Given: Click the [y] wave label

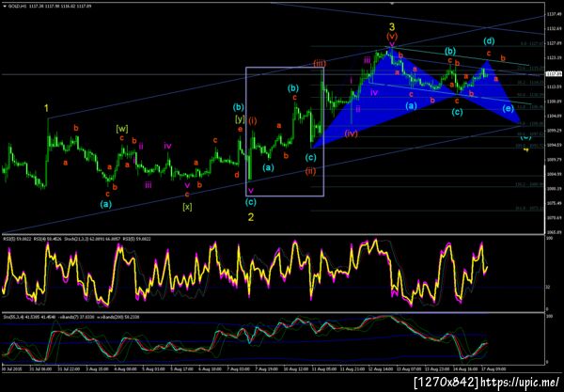Looking at the screenshot, I should 240,118.
